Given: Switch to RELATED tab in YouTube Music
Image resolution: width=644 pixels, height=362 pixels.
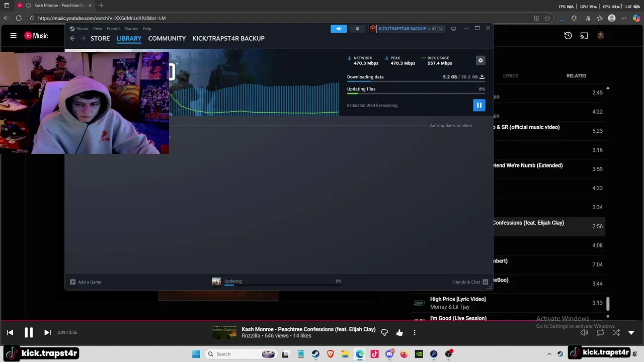Looking at the screenshot, I should (x=576, y=76).
